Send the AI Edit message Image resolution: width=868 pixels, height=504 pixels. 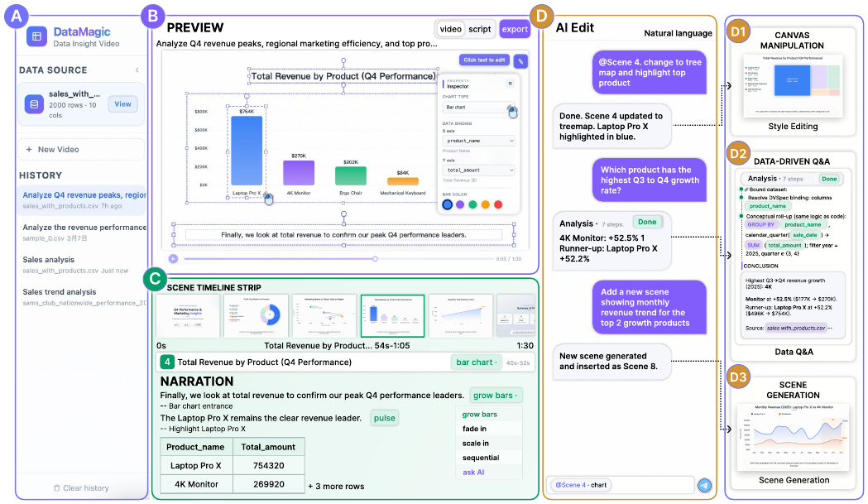coord(704,485)
